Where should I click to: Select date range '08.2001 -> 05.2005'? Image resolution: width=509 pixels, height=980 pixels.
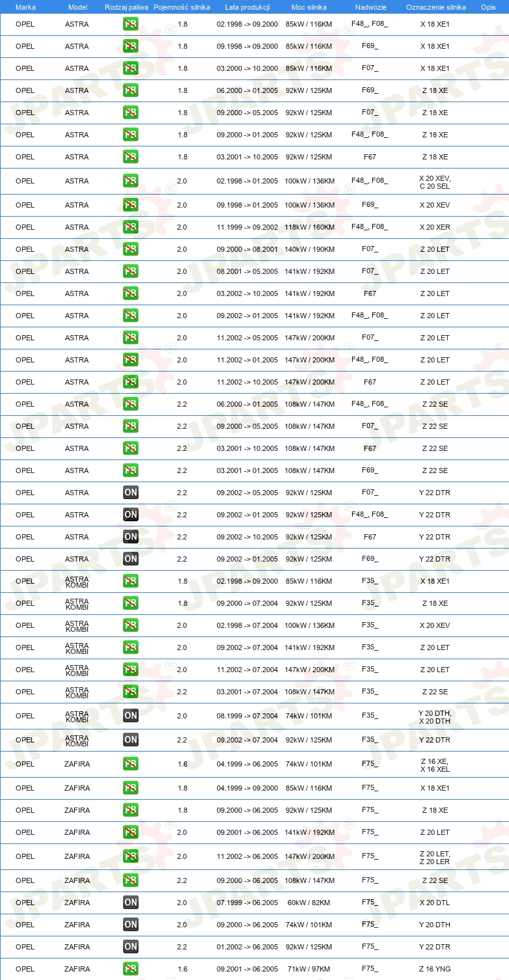click(x=247, y=271)
